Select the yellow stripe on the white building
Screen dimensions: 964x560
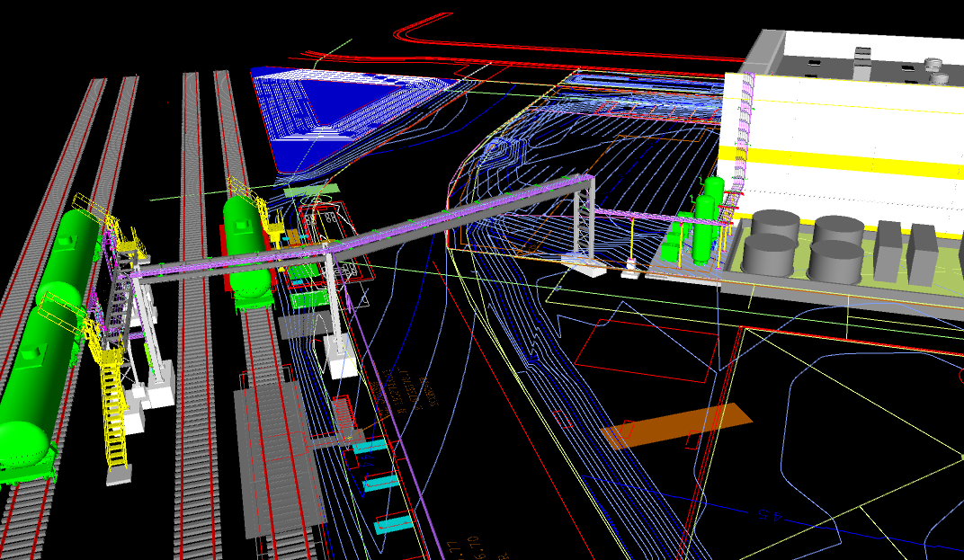[845, 162]
